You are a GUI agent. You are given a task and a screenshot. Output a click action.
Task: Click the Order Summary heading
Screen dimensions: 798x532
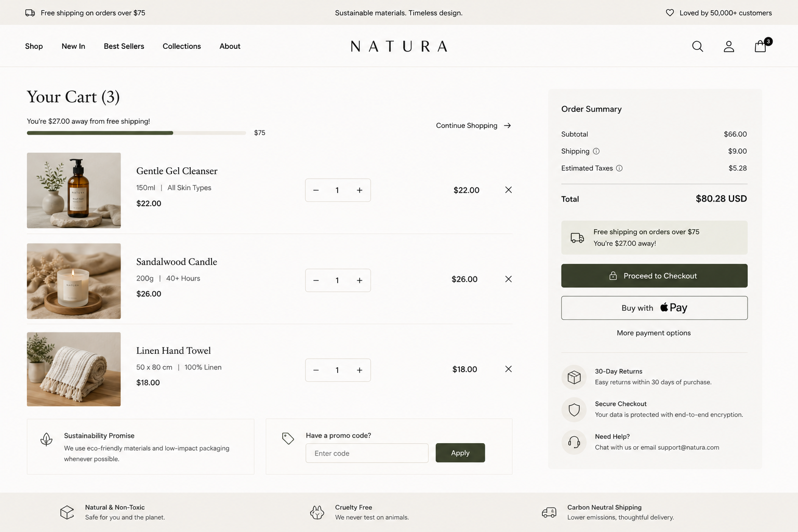pyautogui.click(x=591, y=109)
